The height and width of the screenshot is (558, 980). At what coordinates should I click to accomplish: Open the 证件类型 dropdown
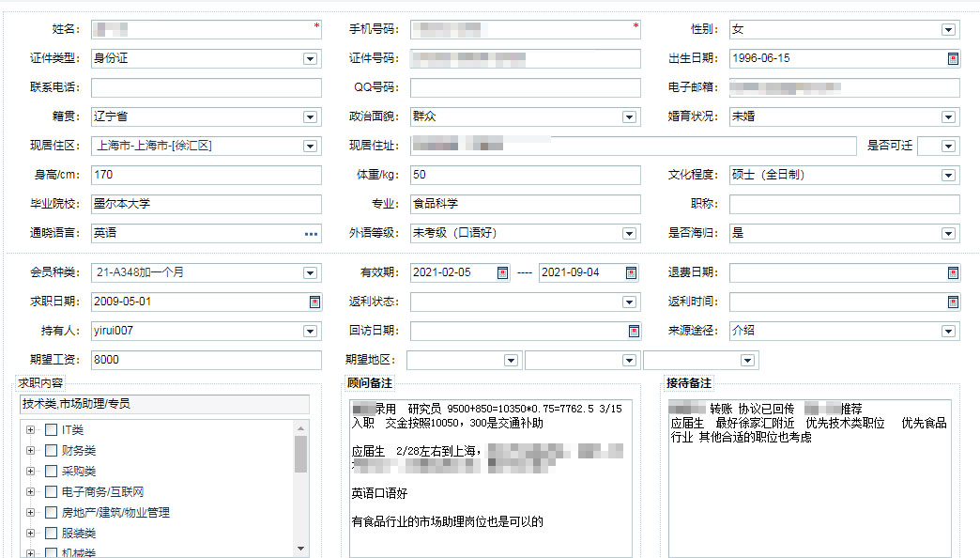pos(310,59)
